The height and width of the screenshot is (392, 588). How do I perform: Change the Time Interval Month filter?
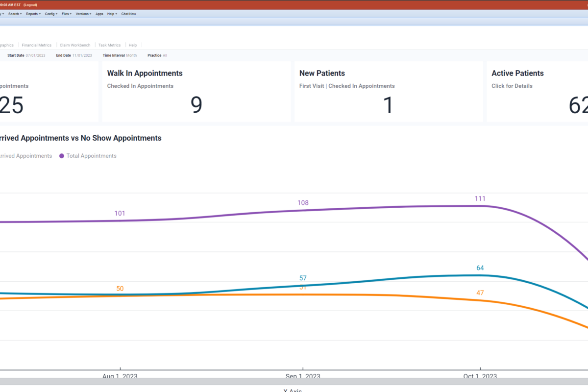click(x=131, y=55)
